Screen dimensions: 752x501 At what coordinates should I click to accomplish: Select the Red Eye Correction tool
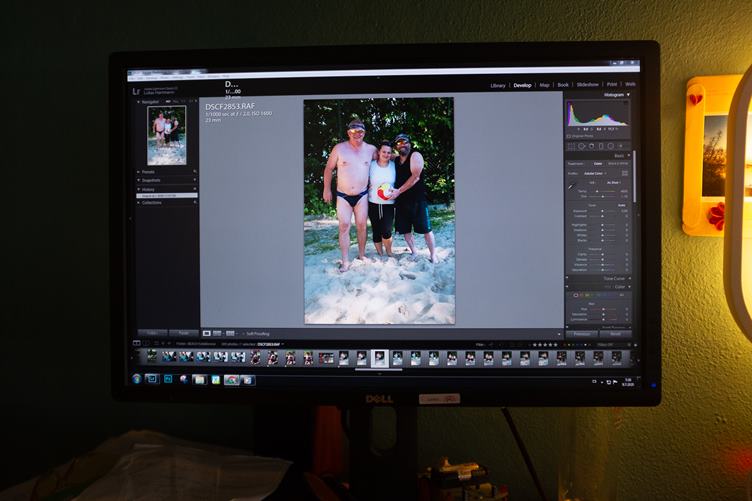(591, 146)
